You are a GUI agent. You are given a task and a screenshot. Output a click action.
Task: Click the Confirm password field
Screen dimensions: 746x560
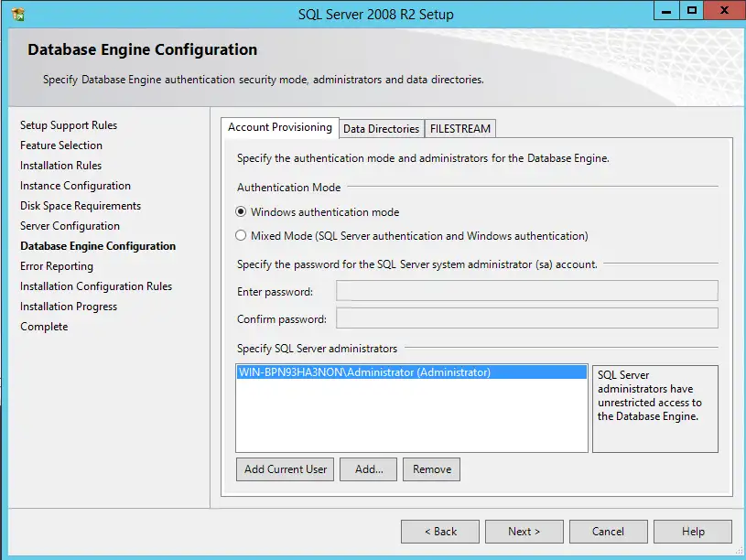(x=526, y=318)
